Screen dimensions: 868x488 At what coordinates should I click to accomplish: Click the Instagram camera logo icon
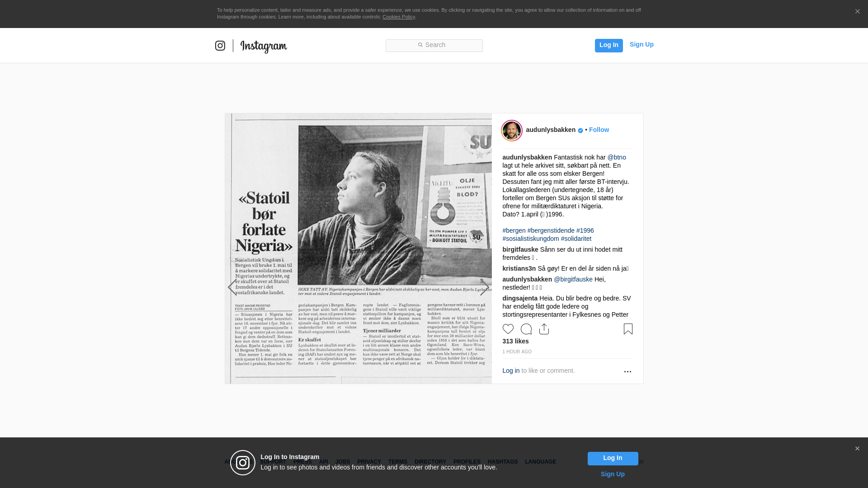point(220,46)
